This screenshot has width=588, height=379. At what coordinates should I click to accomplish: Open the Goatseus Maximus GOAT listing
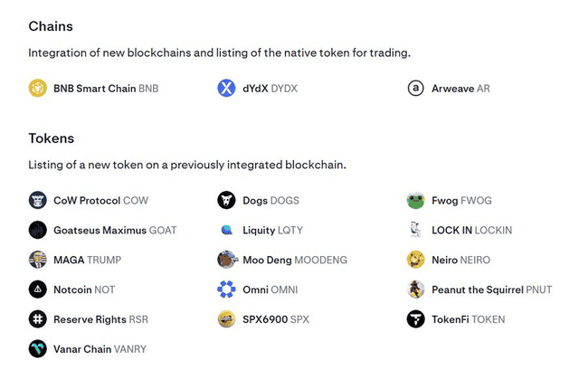(115, 230)
